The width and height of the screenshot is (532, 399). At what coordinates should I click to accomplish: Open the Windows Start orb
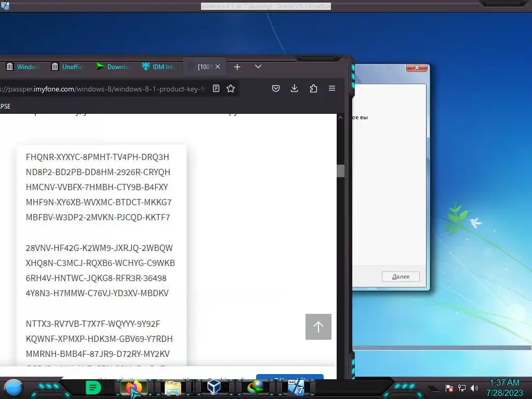[x=14, y=388]
